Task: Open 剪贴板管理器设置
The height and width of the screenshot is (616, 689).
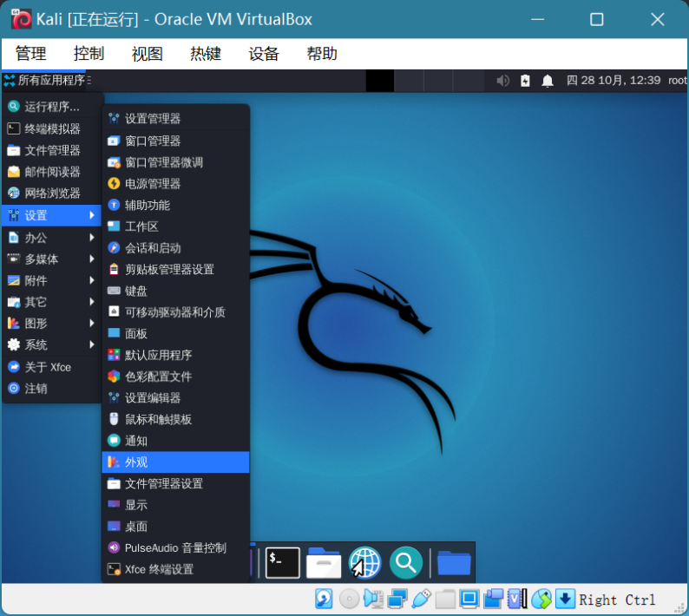Action: pyautogui.click(x=176, y=269)
